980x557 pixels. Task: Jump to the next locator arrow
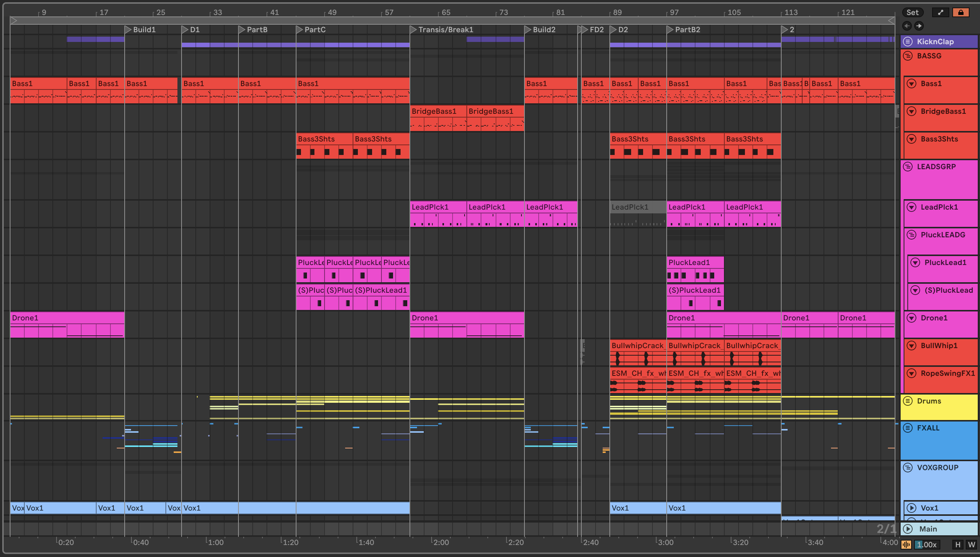(919, 25)
